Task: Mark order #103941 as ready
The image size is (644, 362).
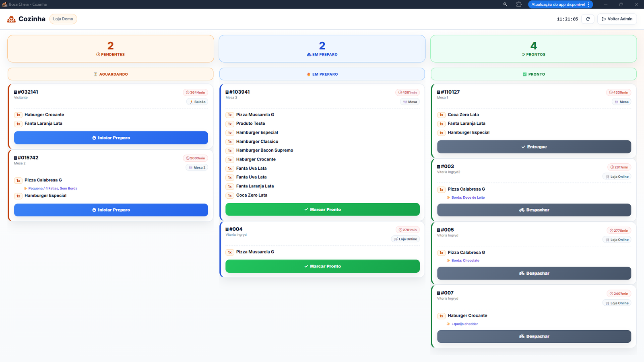Action: click(322, 210)
